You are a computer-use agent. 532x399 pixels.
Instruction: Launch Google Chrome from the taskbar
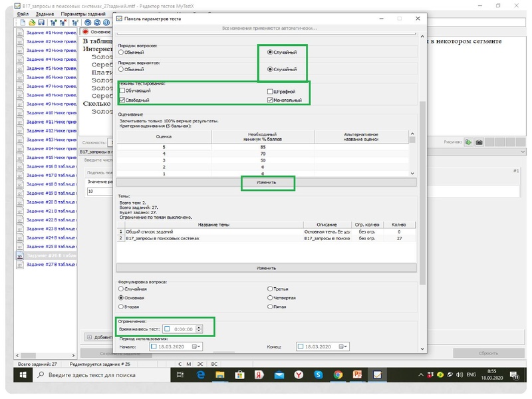tap(338, 376)
